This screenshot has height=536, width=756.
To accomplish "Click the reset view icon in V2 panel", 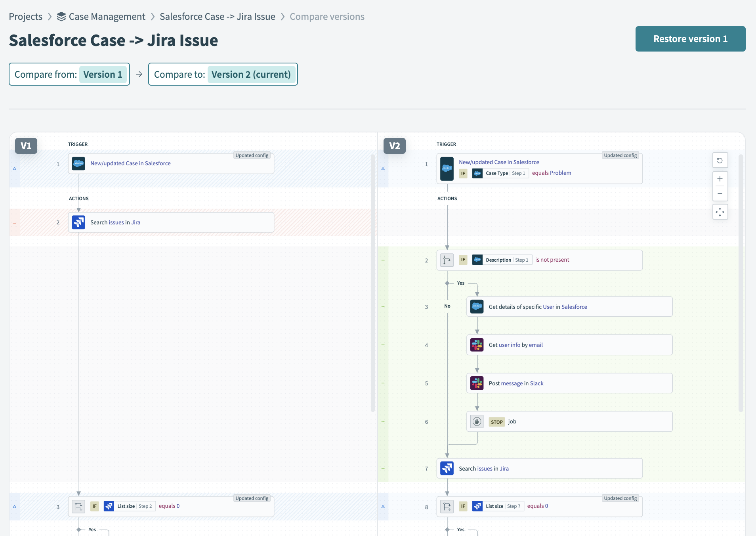I will [720, 161].
